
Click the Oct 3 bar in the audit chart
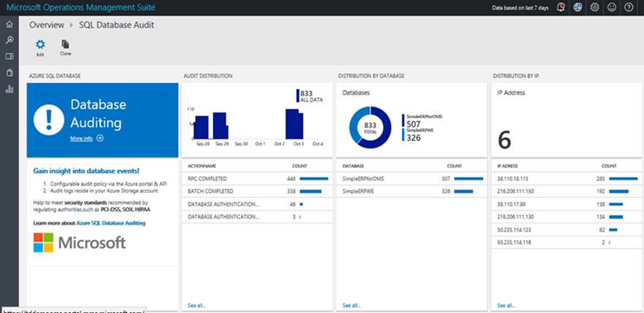295,124
